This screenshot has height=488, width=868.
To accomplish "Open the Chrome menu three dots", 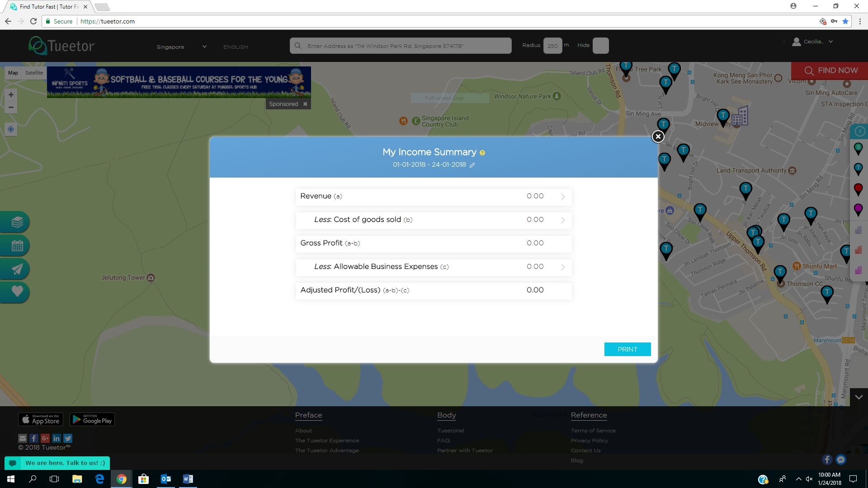I will click(860, 21).
